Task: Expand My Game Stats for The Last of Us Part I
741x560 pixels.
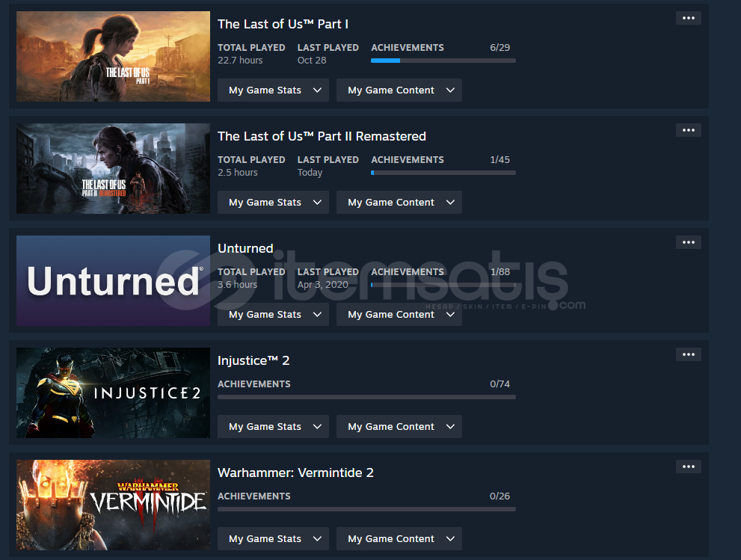Action: [273, 90]
